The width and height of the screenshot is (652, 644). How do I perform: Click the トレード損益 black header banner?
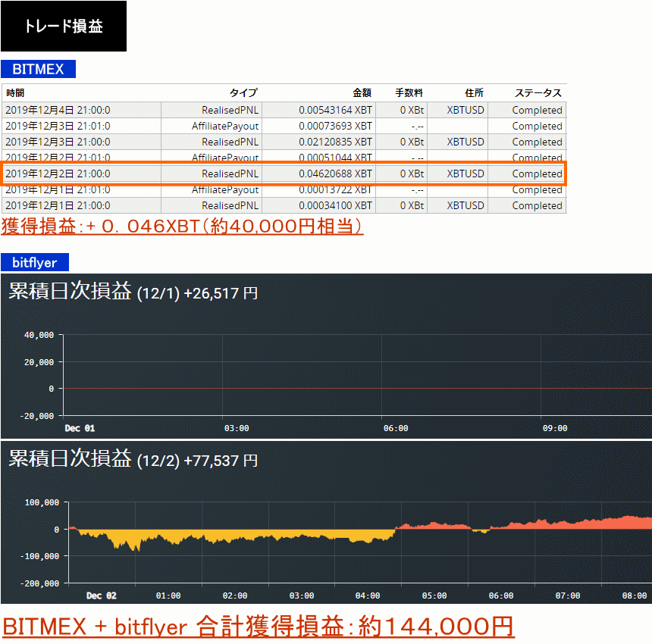[x=64, y=27]
